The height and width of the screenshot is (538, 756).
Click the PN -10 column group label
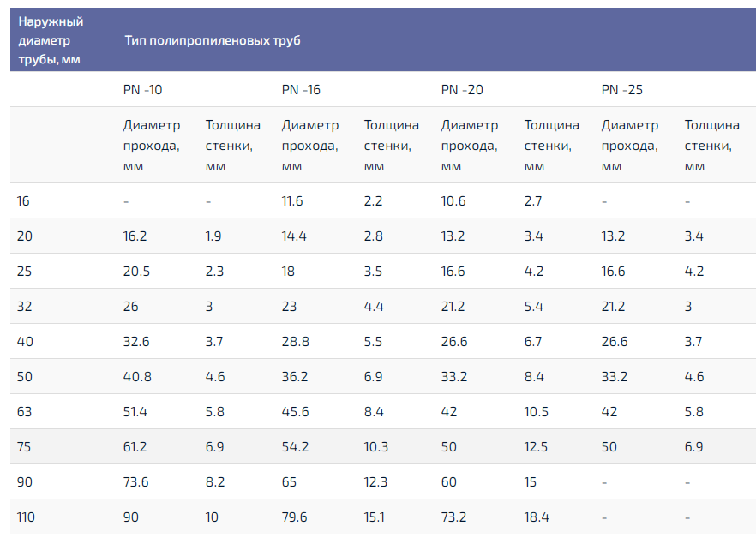tap(142, 89)
